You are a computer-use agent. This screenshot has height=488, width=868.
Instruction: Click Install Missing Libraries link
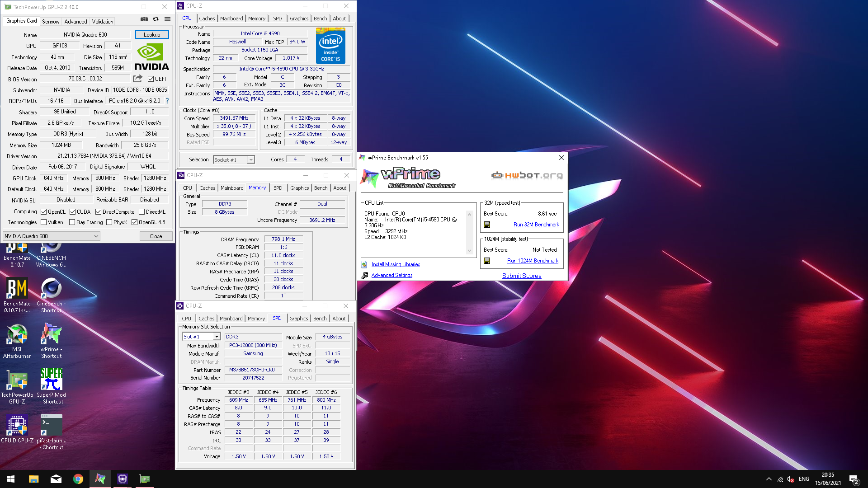point(396,264)
